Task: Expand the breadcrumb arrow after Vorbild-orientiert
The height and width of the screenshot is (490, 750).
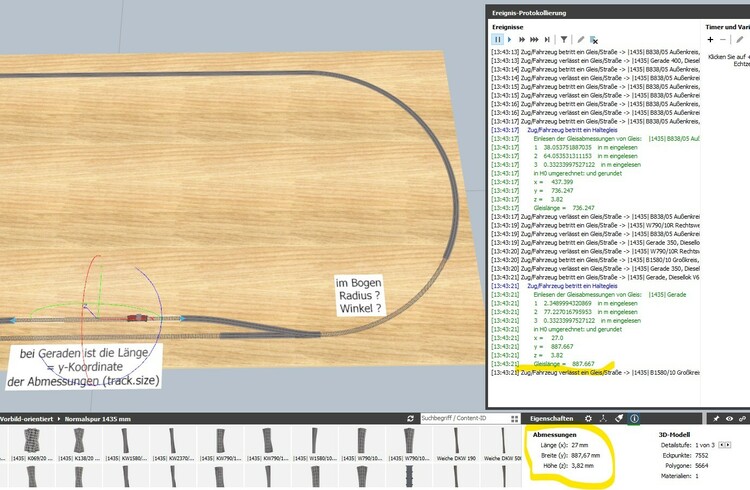Action: tap(59, 419)
